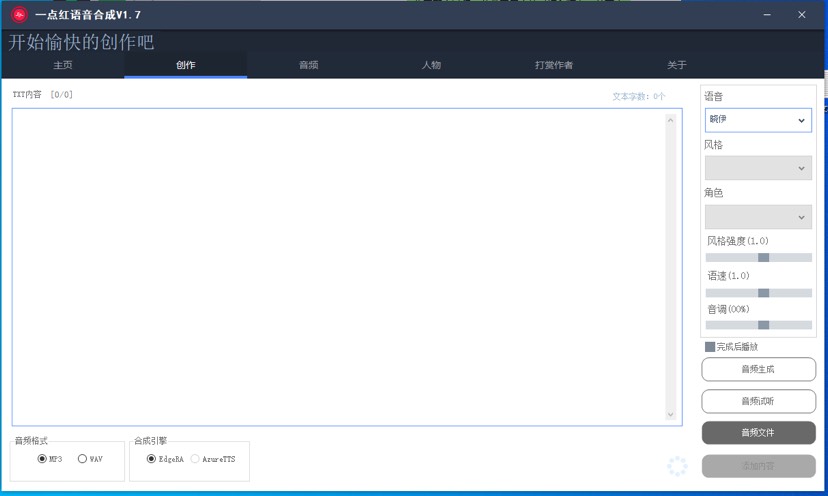Viewport: 828px width, 496px height.
Task: Close the 一点红语音合成 window
Action: 802,15
